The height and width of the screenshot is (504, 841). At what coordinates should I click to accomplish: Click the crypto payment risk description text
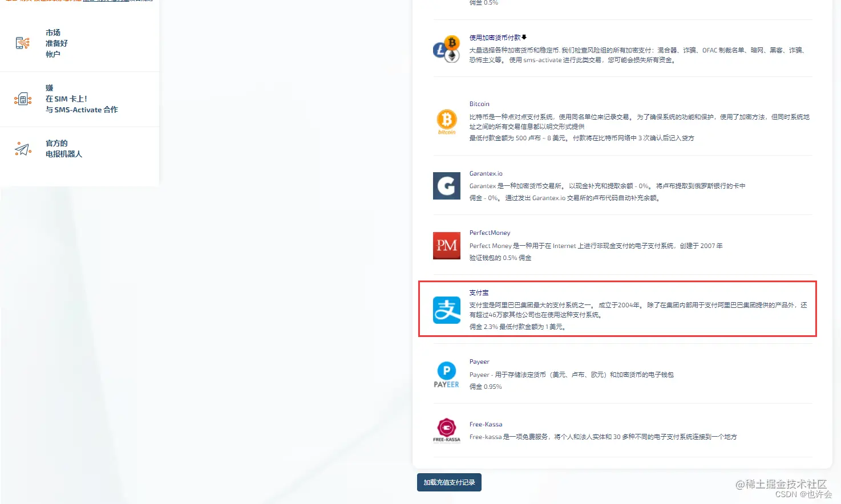[638, 55]
